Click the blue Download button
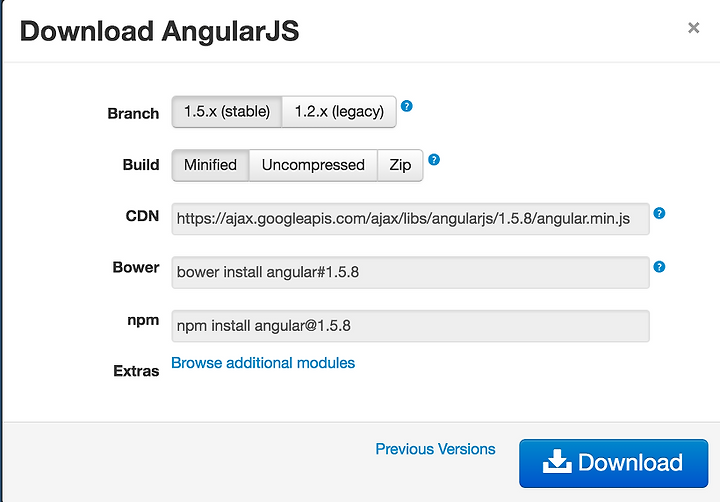 pyautogui.click(x=613, y=463)
